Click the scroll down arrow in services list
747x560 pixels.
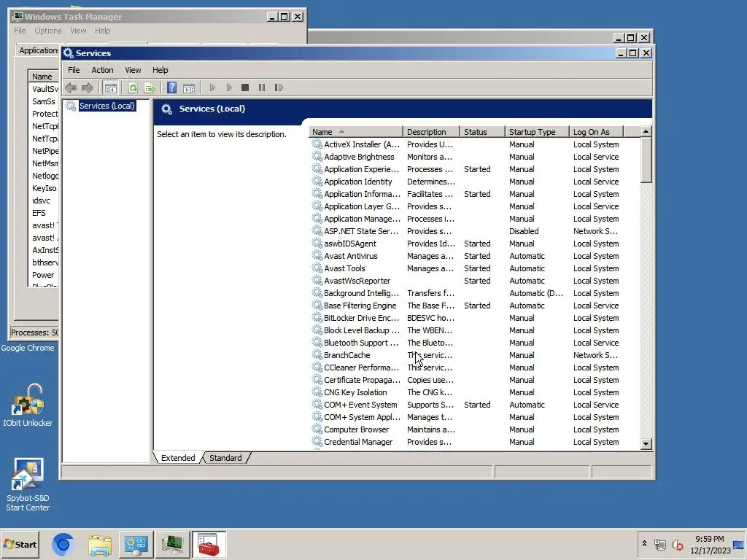646,443
